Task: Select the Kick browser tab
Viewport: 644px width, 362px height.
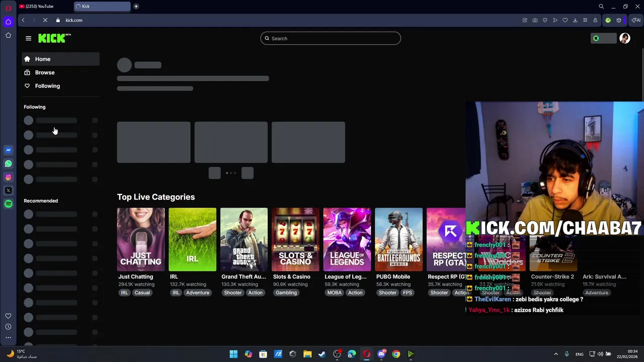Action: point(102,7)
